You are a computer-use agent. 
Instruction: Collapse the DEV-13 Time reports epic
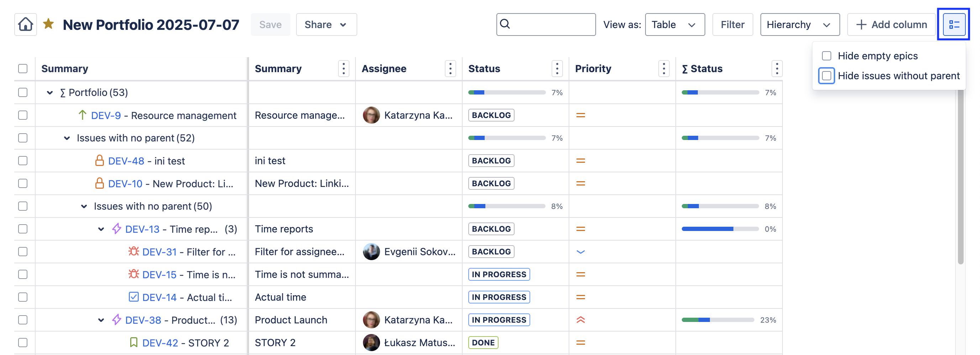tap(101, 229)
